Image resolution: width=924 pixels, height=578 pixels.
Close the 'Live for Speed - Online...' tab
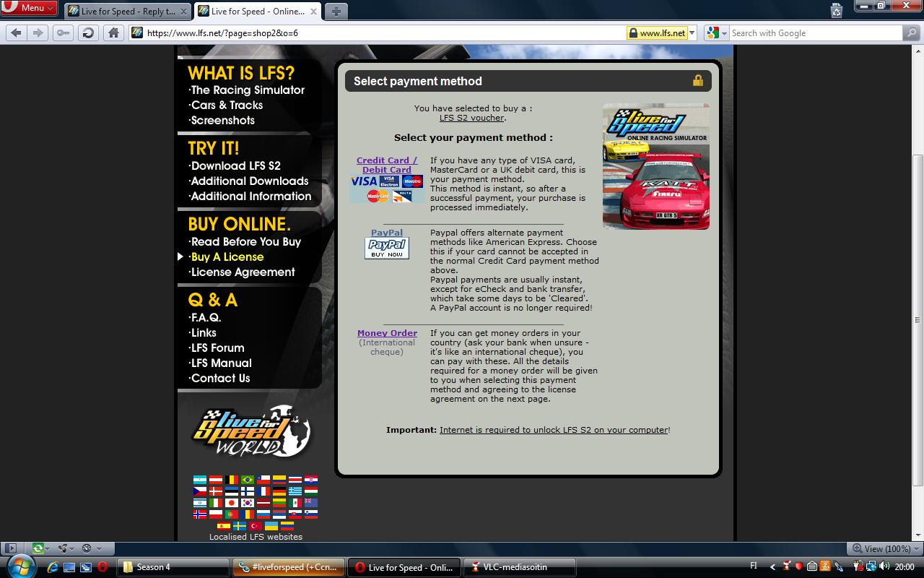click(x=313, y=12)
